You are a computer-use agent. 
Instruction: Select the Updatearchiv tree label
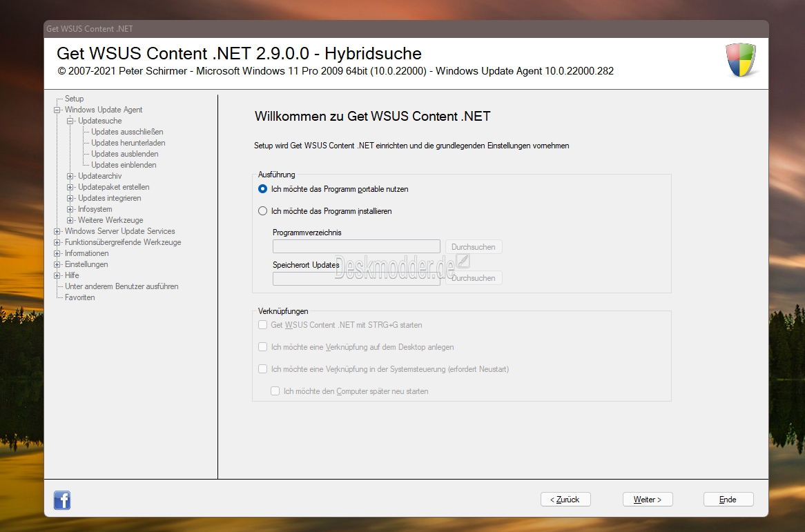coord(99,176)
